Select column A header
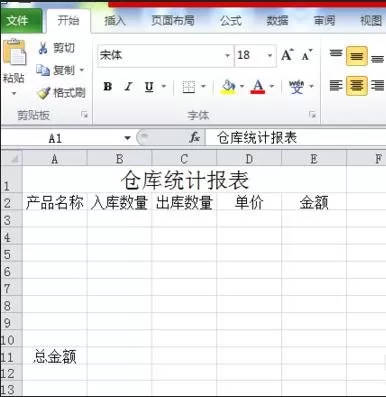This screenshot has width=386, height=397. point(55,158)
